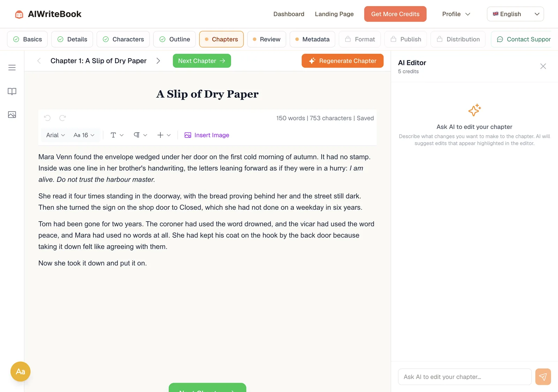
Task: Advance with the next chapter chevron
Action: click(158, 61)
